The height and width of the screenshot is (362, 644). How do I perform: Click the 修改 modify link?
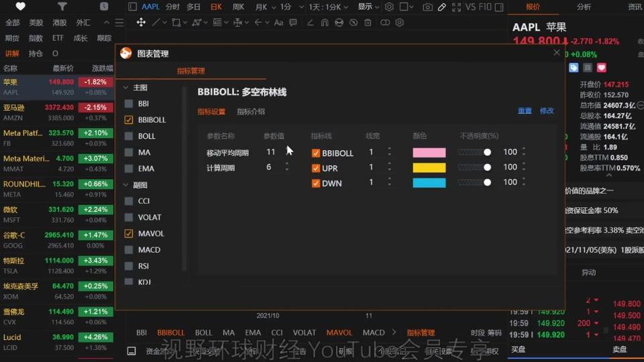click(x=547, y=111)
